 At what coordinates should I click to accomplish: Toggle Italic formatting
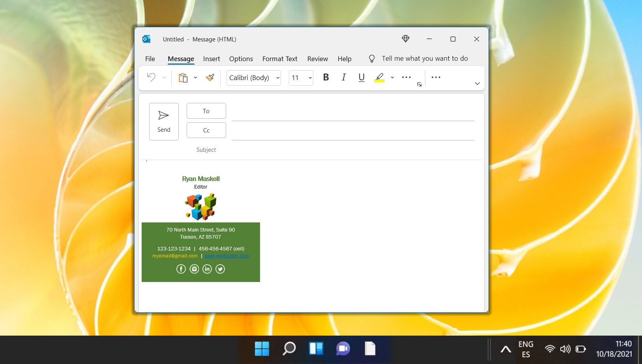[x=344, y=77]
